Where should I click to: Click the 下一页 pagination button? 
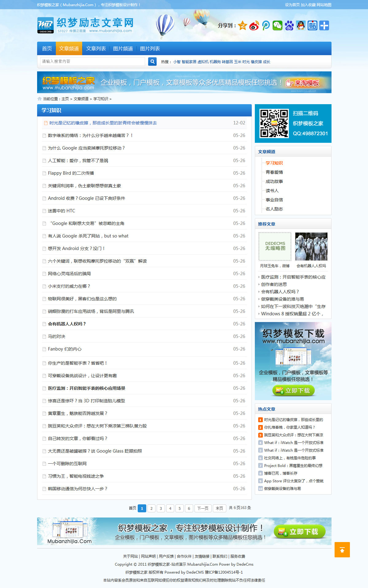tap(203, 508)
